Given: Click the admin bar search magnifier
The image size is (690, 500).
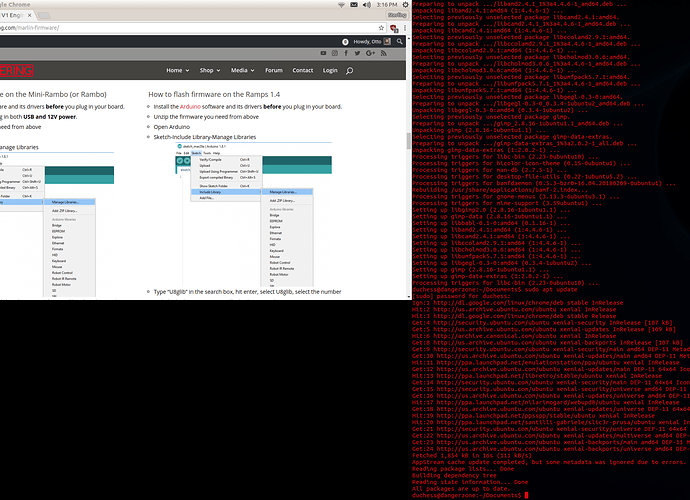Looking at the screenshot, I should click(x=400, y=41).
